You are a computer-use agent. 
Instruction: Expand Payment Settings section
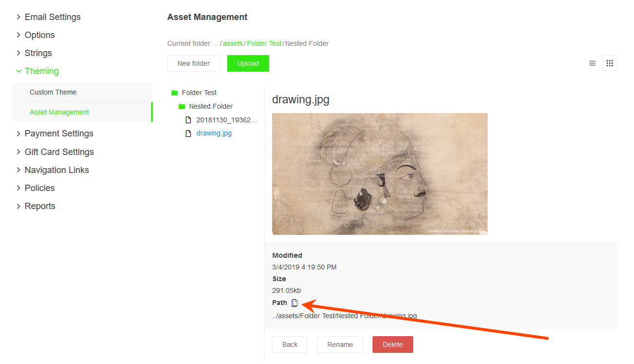click(x=19, y=134)
